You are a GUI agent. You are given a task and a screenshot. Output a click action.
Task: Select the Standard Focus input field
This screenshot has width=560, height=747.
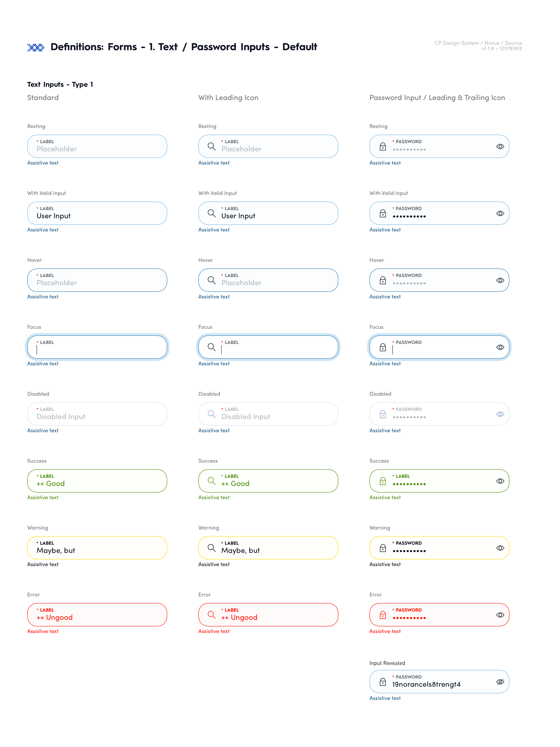click(97, 347)
